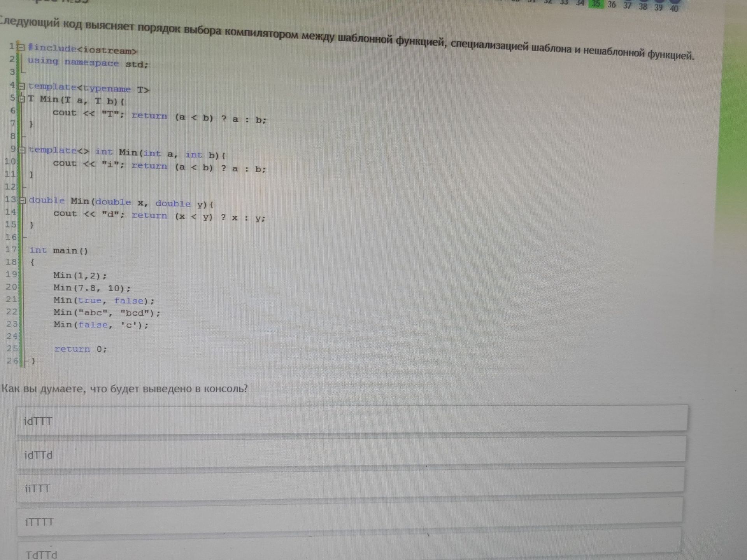Viewport: 747px width, 560px height.
Task: Select answer option idTTd
Action: 351,452
